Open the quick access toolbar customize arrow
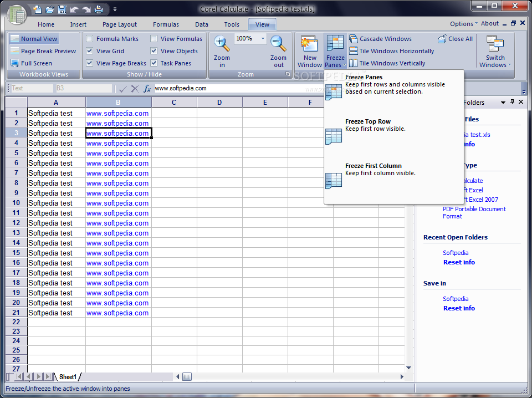The height and width of the screenshot is (398, 532). pos(115,9)
